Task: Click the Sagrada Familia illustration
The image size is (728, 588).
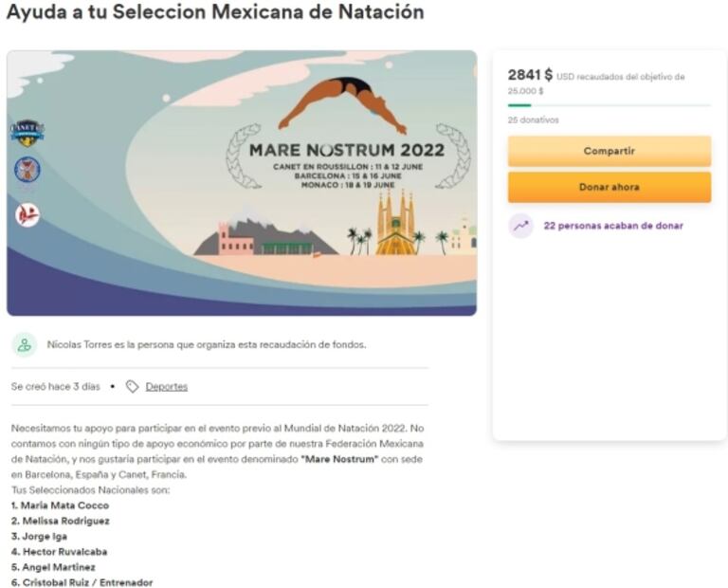Action: (x=394, y=225)
